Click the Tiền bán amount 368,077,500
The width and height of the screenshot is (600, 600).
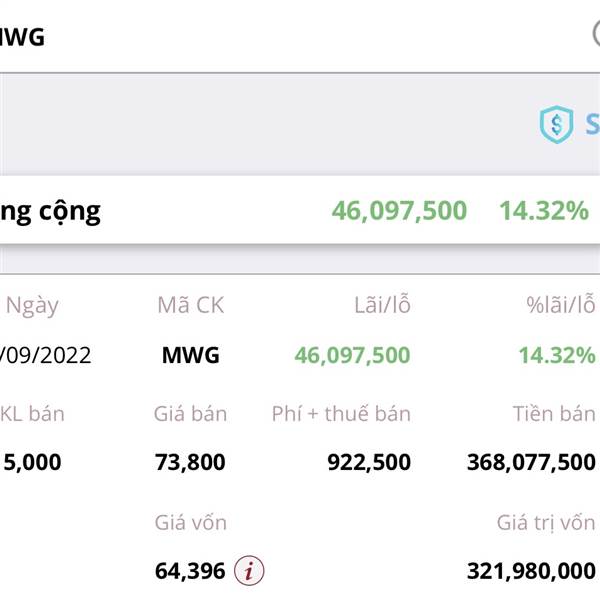coord(531,462)
